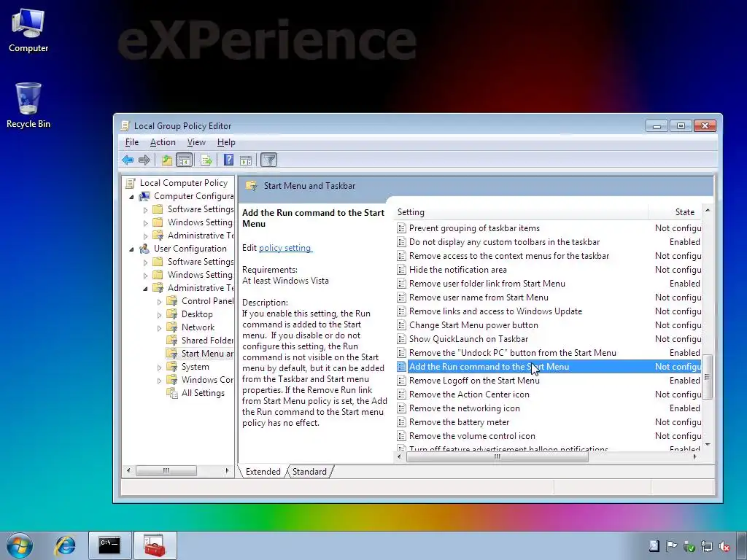Click the Windows Start orb
This screenshot has height=560, width=747.
pos(19,545)
